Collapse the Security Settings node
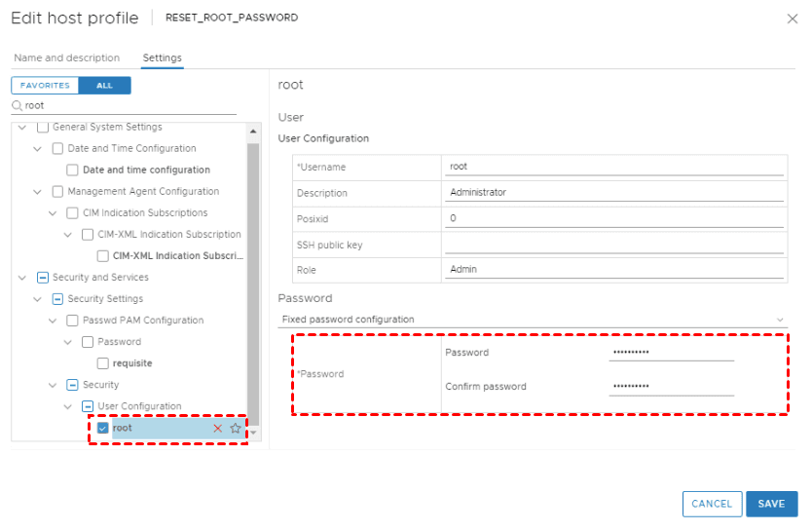The image size is (812, 531). tap(37, 299)
